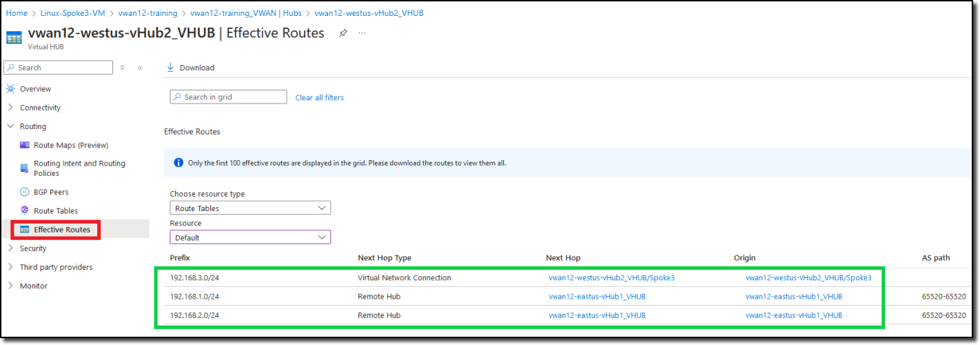
Task: Click Clear all filters link
Action: [319, 97]
